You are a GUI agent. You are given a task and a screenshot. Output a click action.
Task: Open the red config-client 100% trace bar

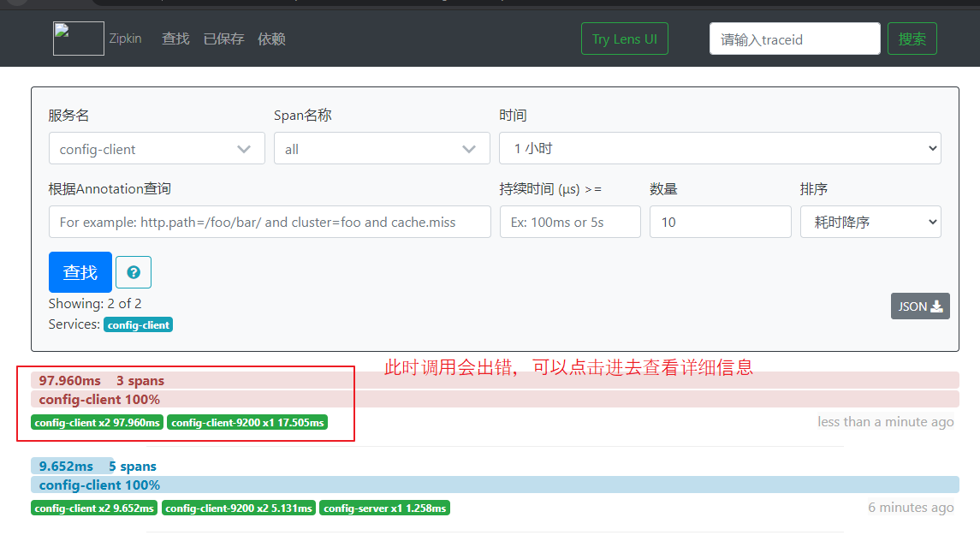pyautogui.click(x=495, y=400)
